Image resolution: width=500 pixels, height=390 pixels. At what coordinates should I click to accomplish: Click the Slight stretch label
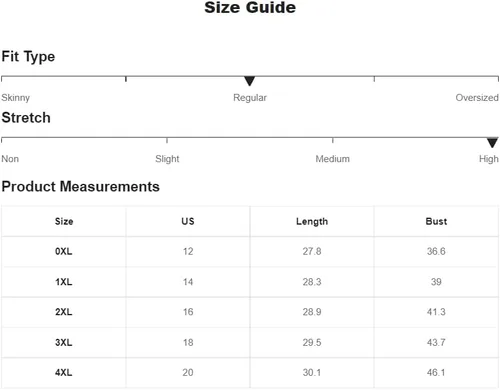click(167, 159)
